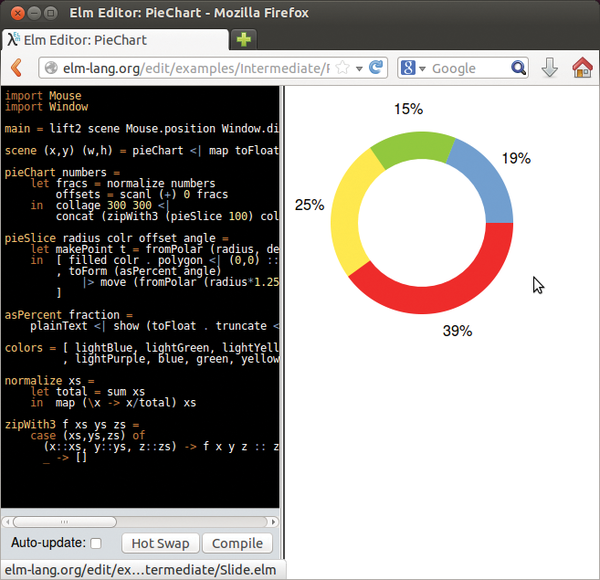Open a new tab with plus button
The width and height of the screenshot is (600, 580).
pos(243,39)
